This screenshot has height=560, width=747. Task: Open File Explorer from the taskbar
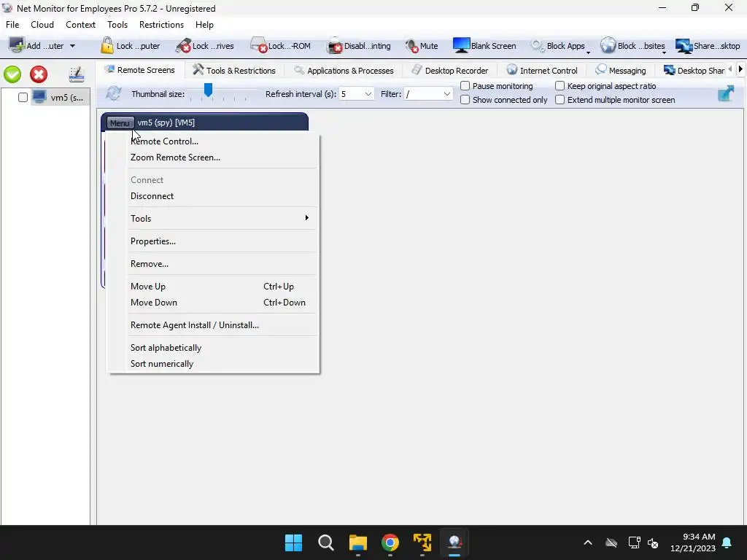(357, 542)
